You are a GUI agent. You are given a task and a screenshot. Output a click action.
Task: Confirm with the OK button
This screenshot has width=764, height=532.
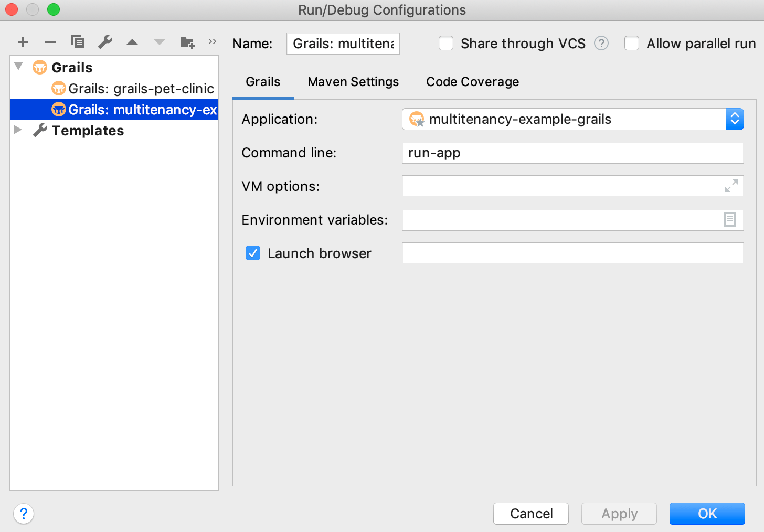[707, 514]
